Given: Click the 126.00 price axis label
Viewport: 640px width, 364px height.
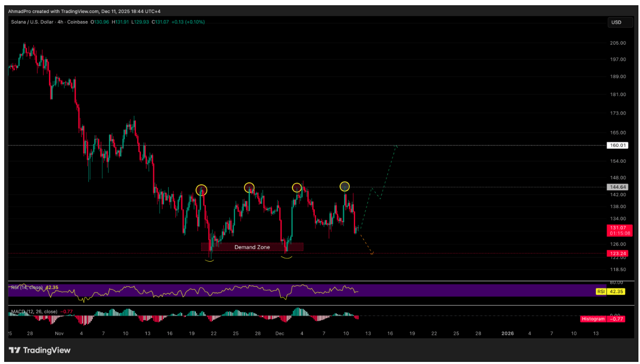Looking at the screenshot, I should pyautogui.click(x=618, y=244).
